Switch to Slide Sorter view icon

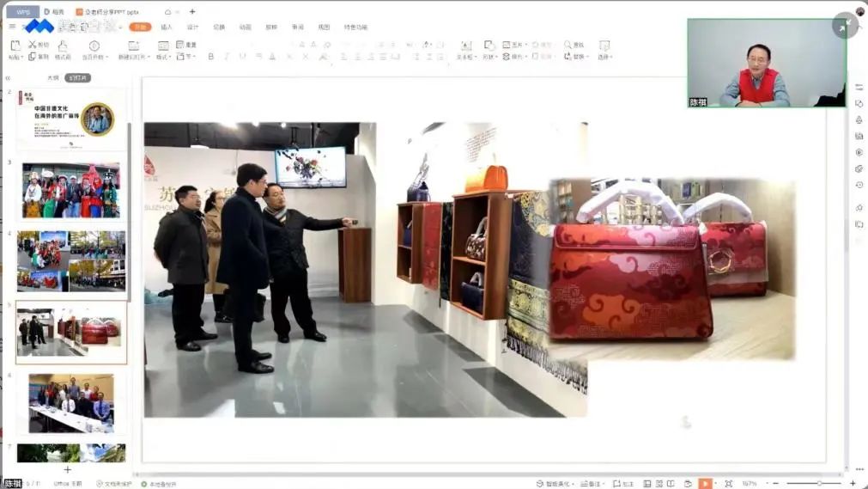click(x=659, y=484)
